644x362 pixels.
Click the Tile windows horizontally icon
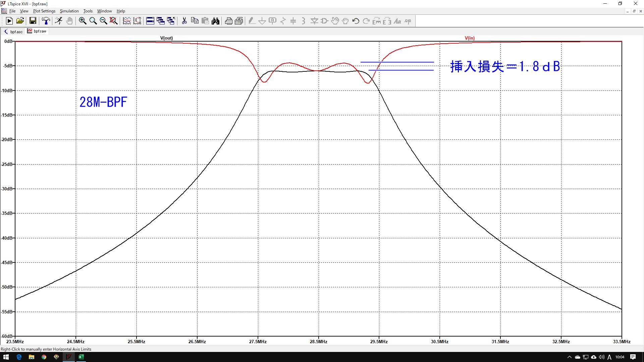[x=150, y=21]
